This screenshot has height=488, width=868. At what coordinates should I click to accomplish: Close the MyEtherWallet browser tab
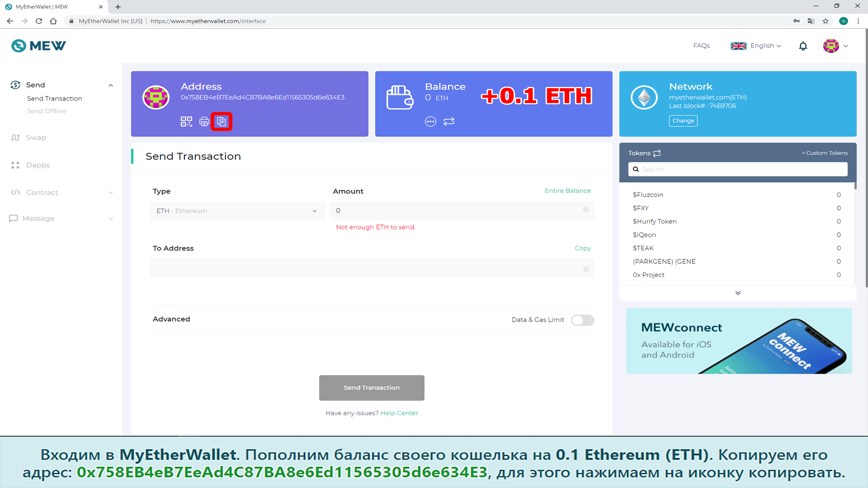point(101,7)
